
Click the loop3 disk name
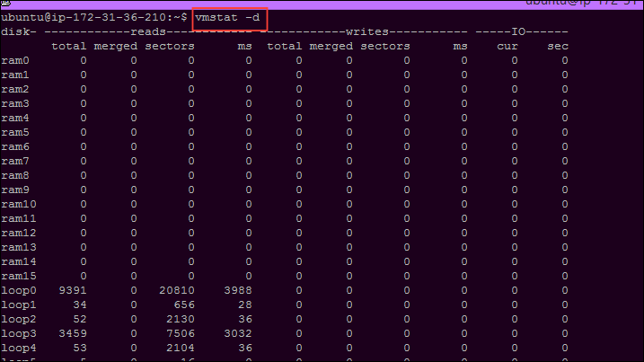(18, 333)
